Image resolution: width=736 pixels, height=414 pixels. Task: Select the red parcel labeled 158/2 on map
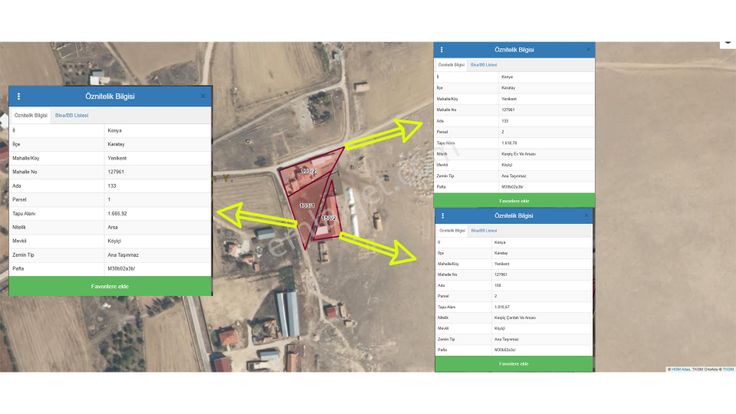(x=328, y=219)
